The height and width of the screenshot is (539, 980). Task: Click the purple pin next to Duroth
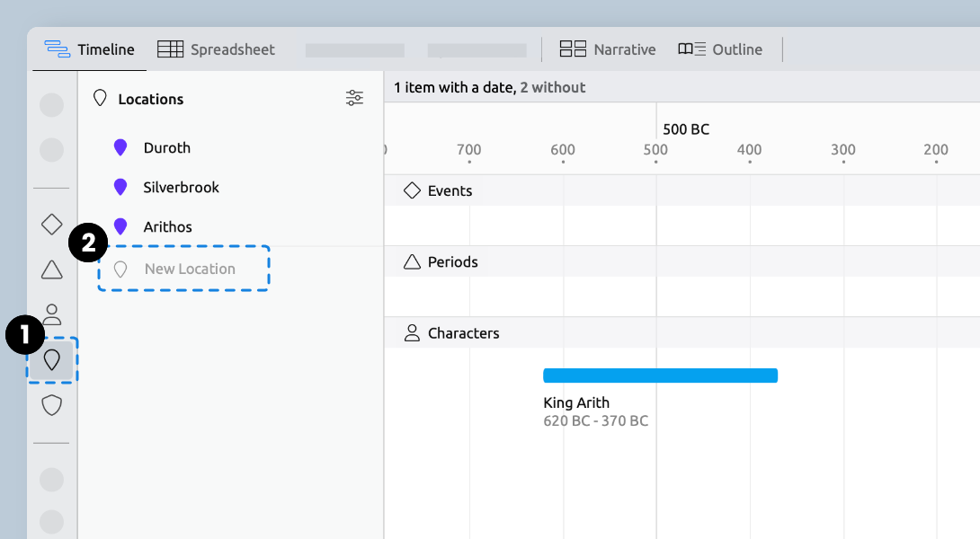120,147
